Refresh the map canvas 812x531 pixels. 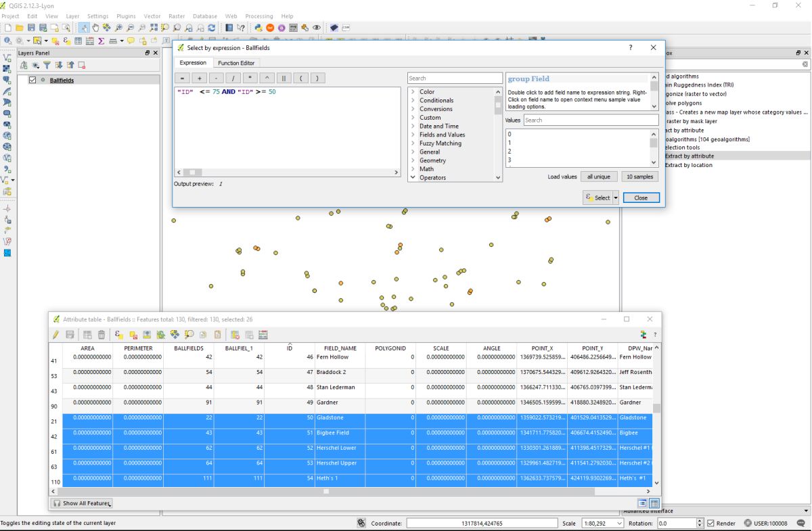pos(212,28)
